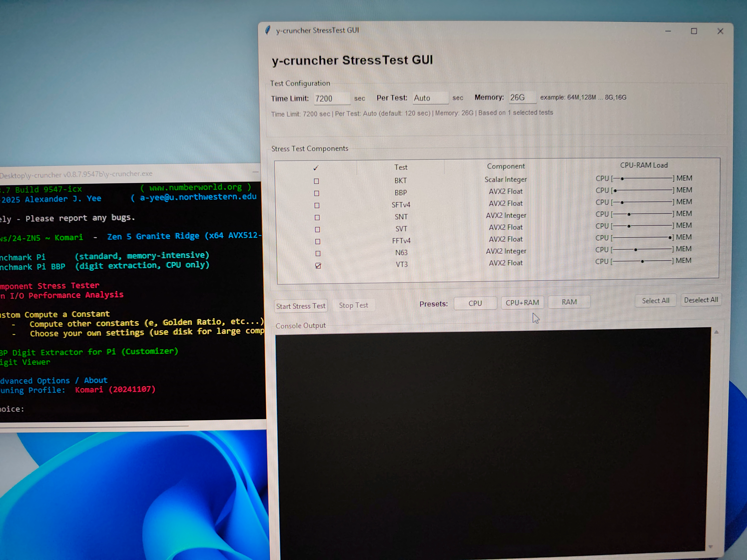Focus the Per Test input field
747x560 pixels.
tap(431, 98)
